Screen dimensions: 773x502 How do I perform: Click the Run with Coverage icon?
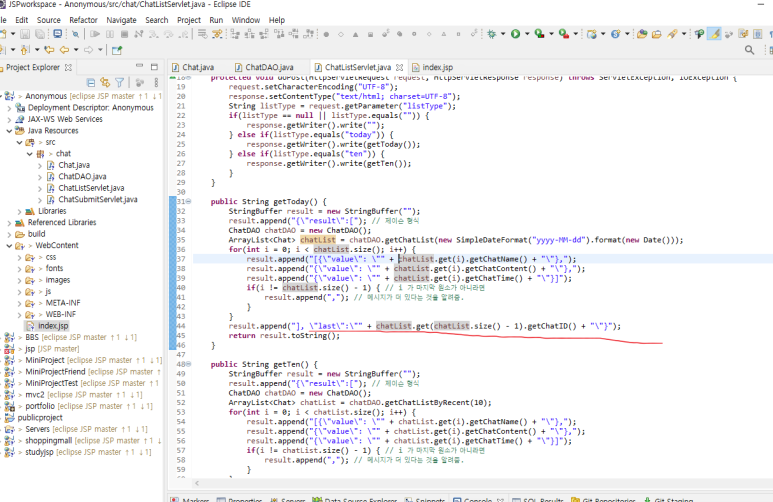click(539, 34)
